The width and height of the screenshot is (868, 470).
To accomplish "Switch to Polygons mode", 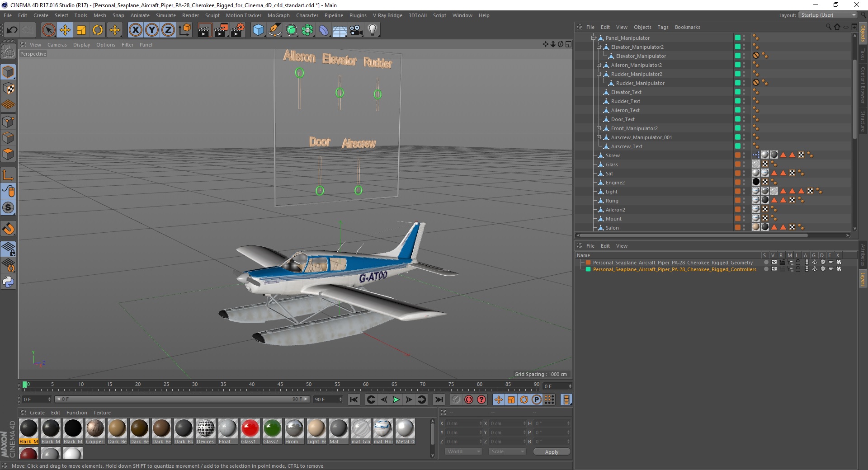I will tap(8, 154).
